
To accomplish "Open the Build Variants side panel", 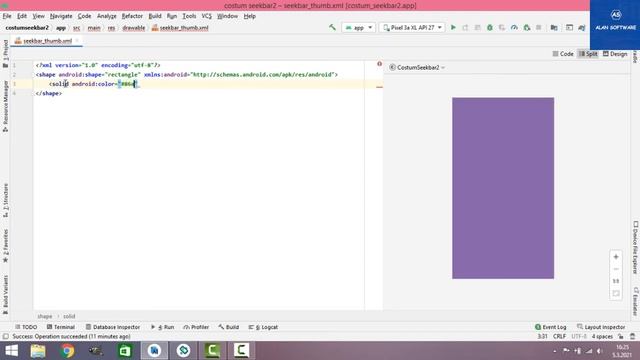I will (x=6, y=294).
